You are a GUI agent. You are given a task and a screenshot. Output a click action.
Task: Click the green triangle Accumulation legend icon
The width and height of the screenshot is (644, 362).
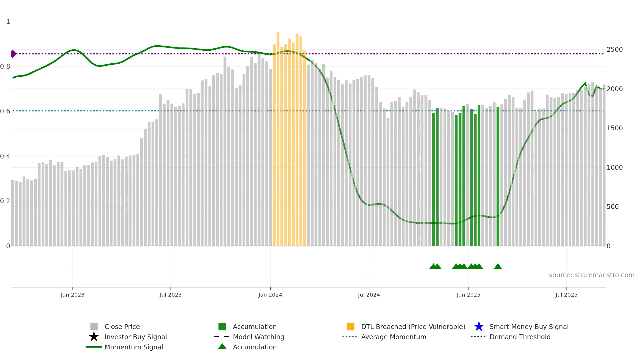pos(222,346)
